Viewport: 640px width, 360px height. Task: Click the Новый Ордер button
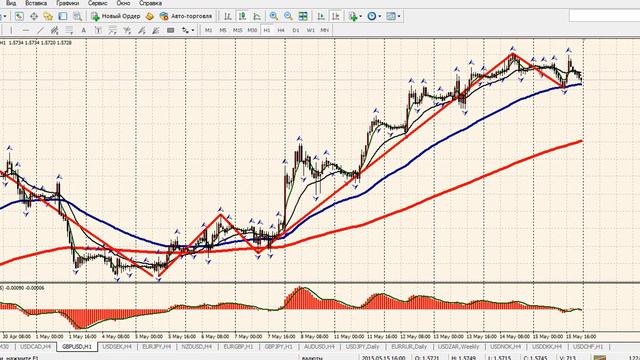[x=116, y=16]
